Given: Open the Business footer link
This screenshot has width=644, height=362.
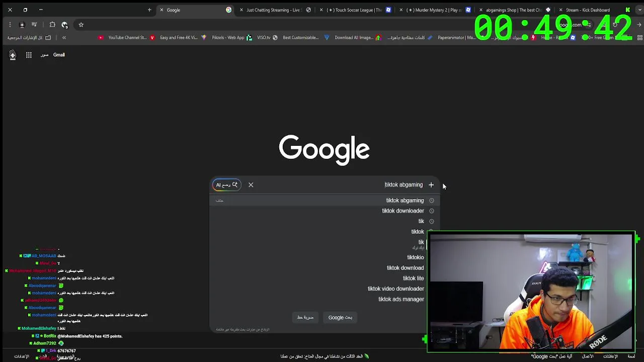Looking at the screenshot, I should click(588, 356).
